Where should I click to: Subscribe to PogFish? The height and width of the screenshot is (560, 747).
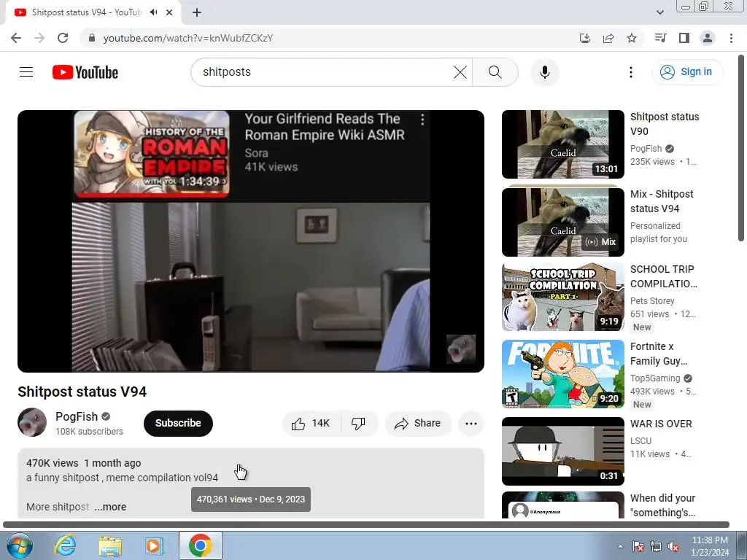178,424
